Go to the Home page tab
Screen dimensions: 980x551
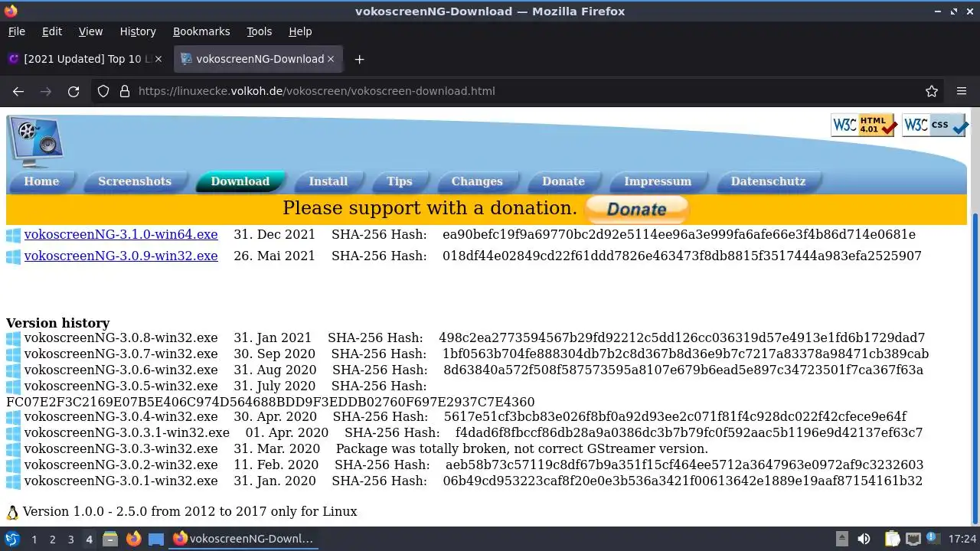(41, 181)
